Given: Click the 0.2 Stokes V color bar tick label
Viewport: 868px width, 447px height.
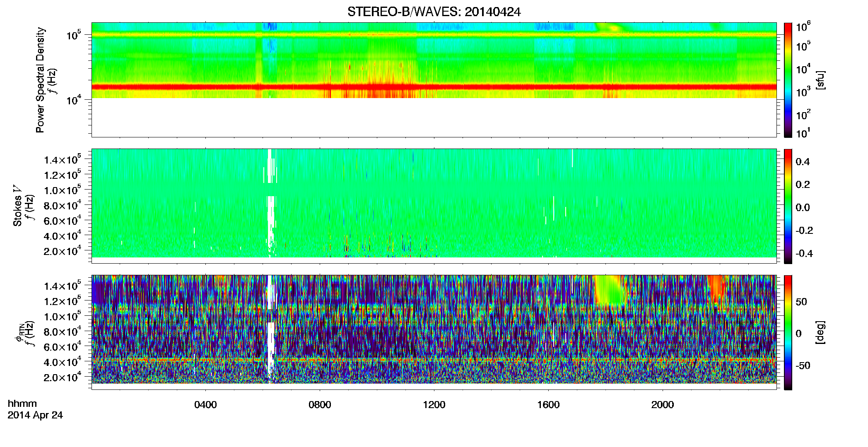Looking at the screenshot, I should [x=803, y=185].
